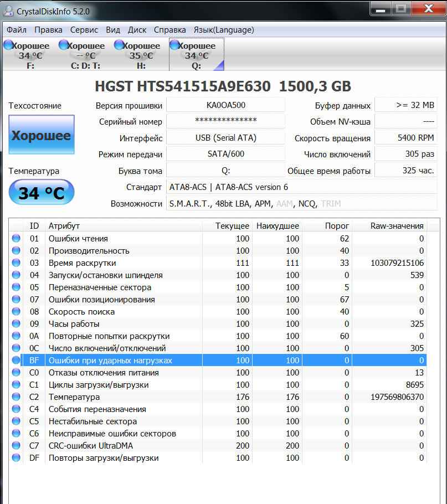Click the Q: drive letter field
The width and height of the screenshot is (447, 504).
(x=225, y=171)
